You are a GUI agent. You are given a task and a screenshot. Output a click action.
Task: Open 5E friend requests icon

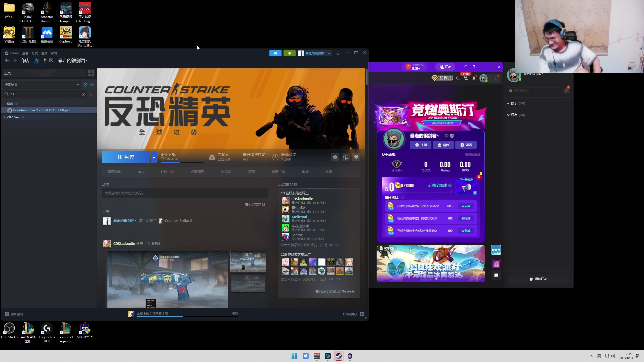[466, 78]
